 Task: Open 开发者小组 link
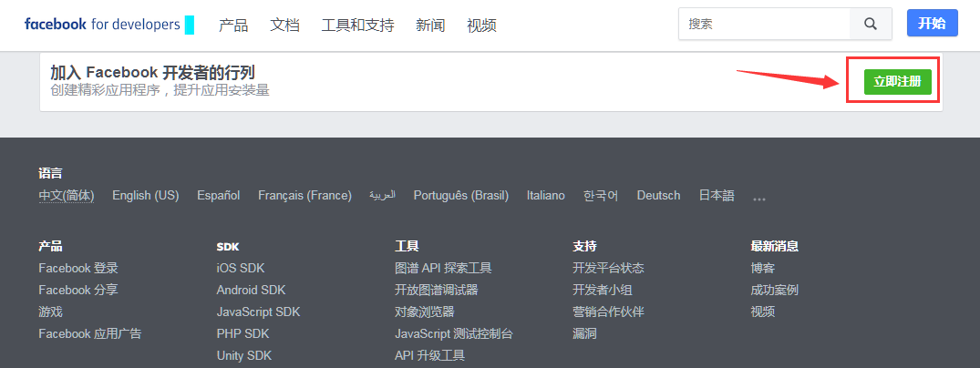click(603, 290)
